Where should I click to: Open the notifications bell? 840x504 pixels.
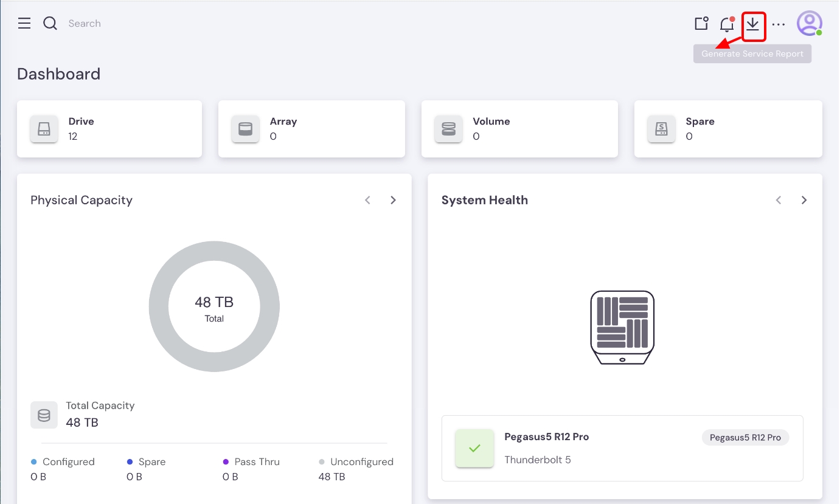tap(727, 24)
